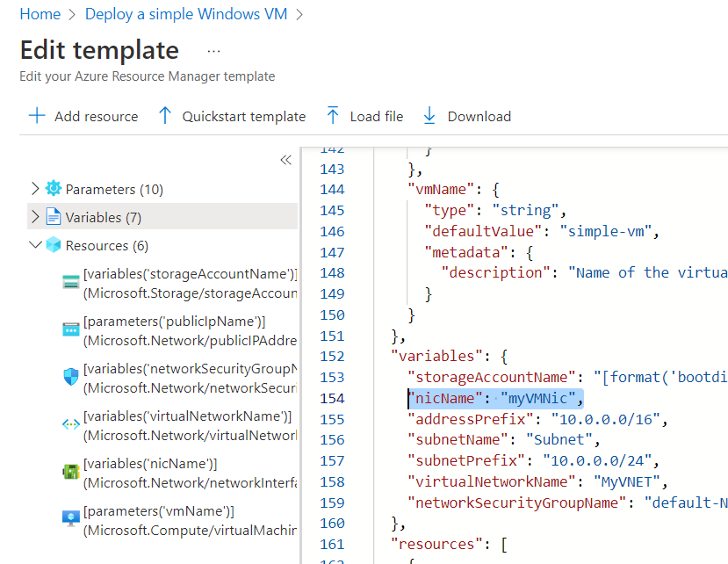Download the template file

coord(466,117)
